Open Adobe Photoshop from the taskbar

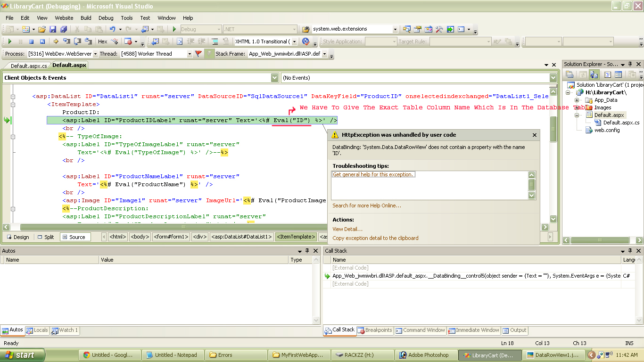click(426, 355)
